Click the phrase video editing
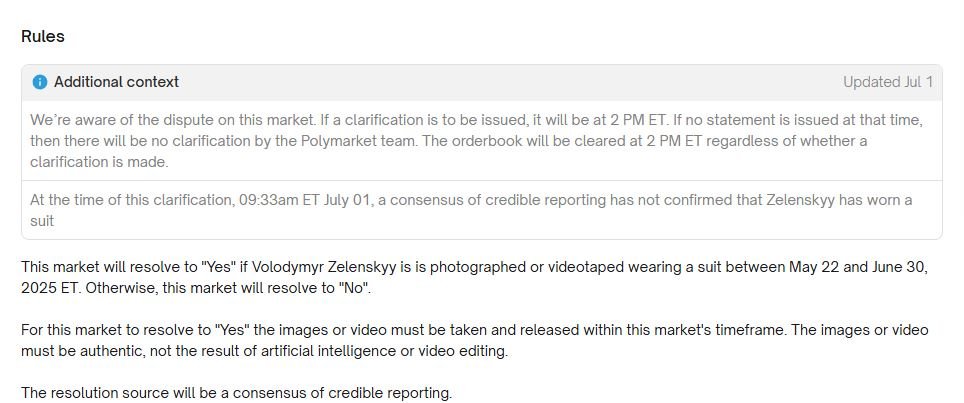The image size is (964, 403). pyautogui.click(x=470, y=353)
